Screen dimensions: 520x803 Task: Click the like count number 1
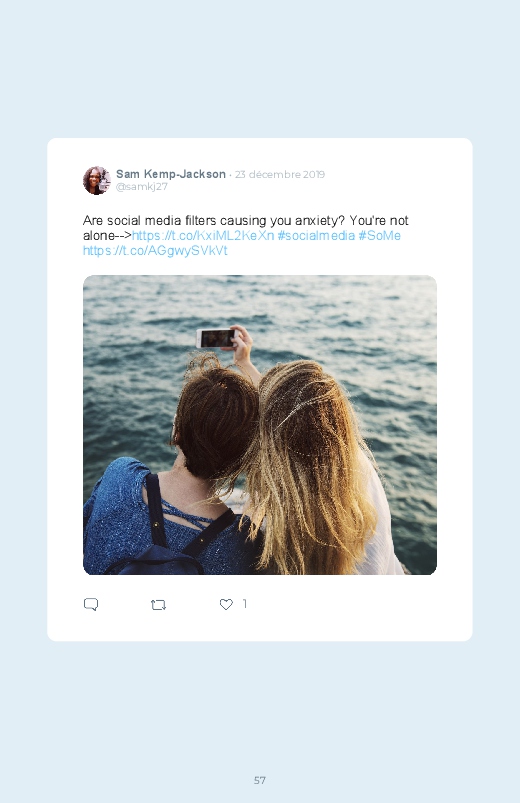(x=245, y=604)
